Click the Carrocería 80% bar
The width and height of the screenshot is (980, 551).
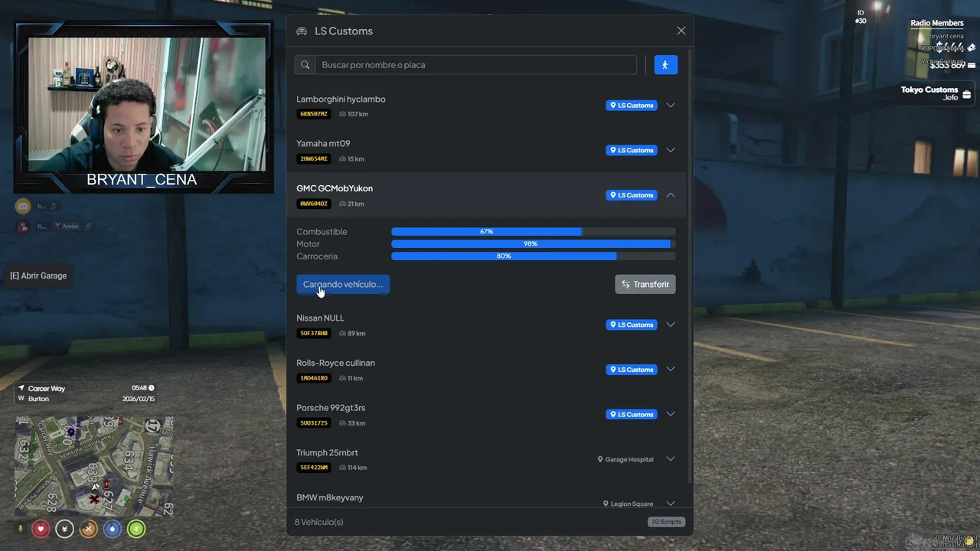(x=534, y=256)
